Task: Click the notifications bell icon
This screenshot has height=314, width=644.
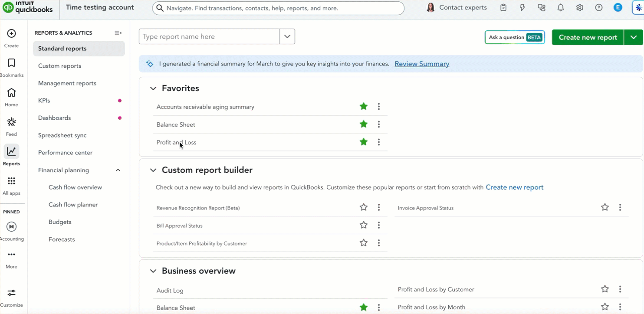Action: (561, 8)
